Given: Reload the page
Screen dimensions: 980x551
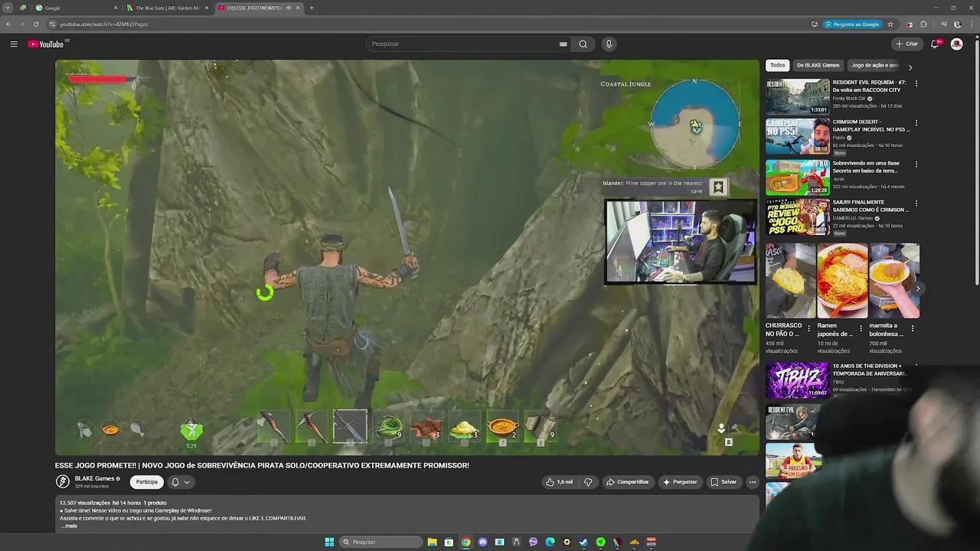Looking at the screenshot, I should coord(35,24).
